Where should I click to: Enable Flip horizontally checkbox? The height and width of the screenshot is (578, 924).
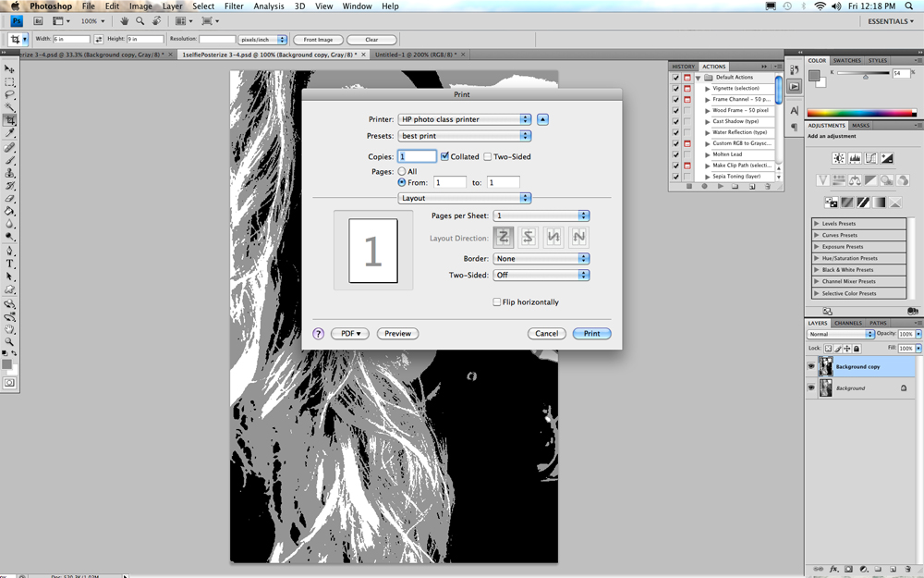click(x=497, y=302)
